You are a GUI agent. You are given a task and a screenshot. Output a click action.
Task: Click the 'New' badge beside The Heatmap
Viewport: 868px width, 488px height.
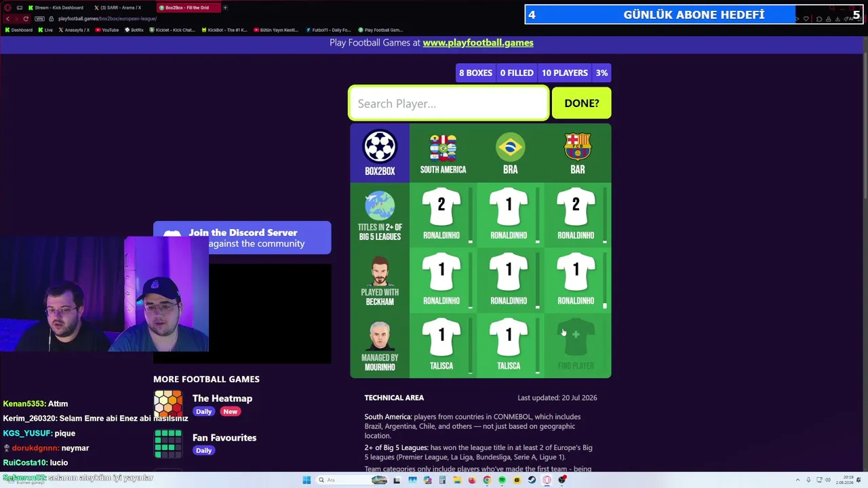click(x=231, y=411)
